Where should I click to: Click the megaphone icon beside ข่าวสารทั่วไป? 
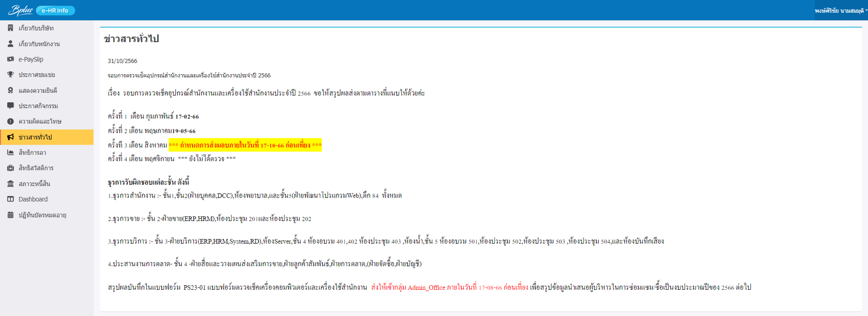(11, 137)
